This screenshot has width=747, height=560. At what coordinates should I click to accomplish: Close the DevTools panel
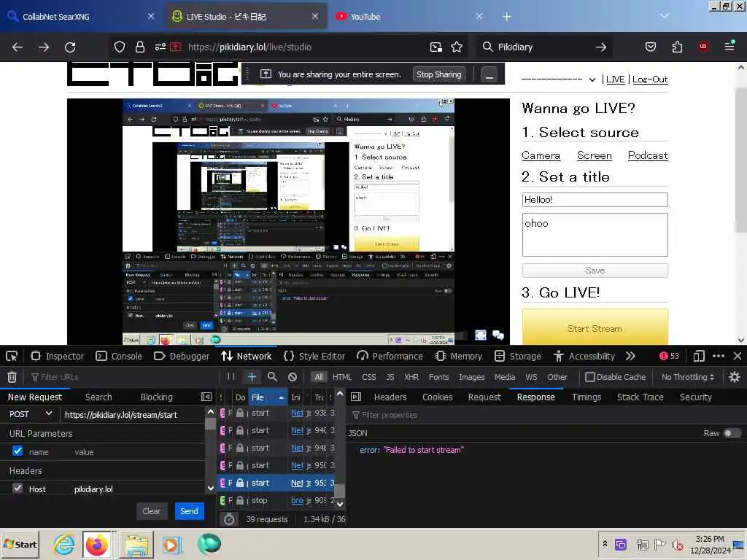coord(738,356)
